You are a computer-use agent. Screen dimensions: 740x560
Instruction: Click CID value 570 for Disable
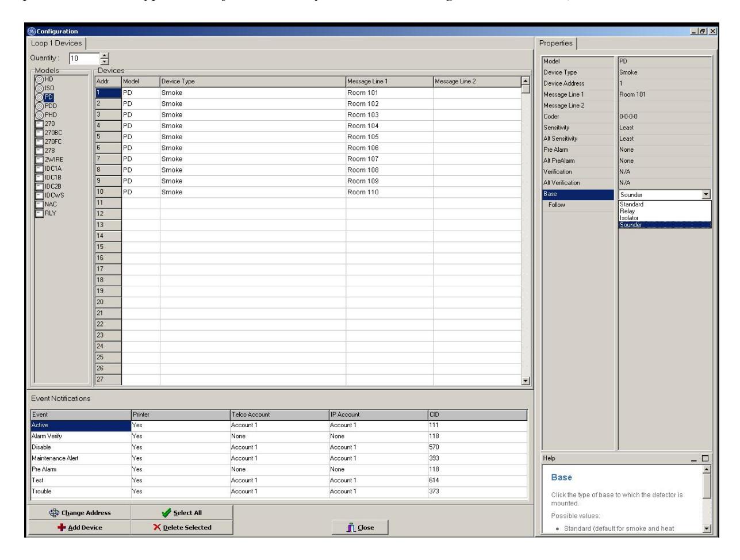coord(477,447)
